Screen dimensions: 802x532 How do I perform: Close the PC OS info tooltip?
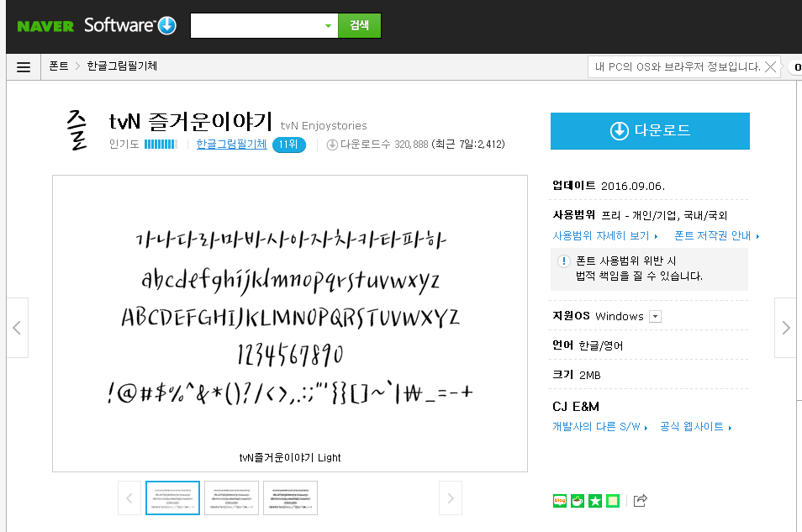tap(770, 66)
